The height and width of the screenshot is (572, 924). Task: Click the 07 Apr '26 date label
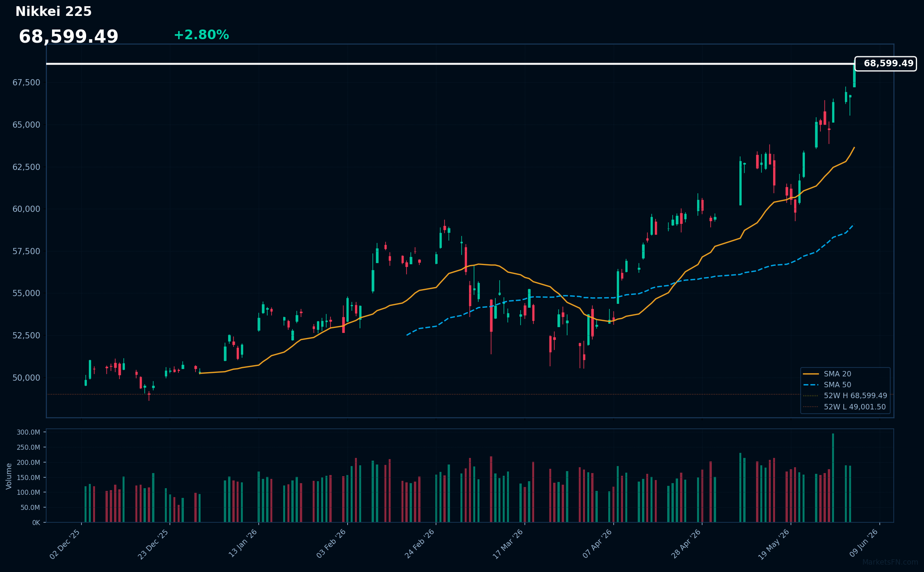tap(597, 544)
